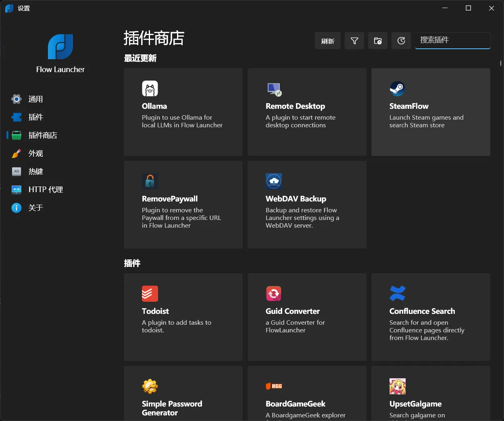This screenshot has height=421, width=504.
Task: Click the 插件商店 page title
Action: pyautogui.click(x=154, y=38)
